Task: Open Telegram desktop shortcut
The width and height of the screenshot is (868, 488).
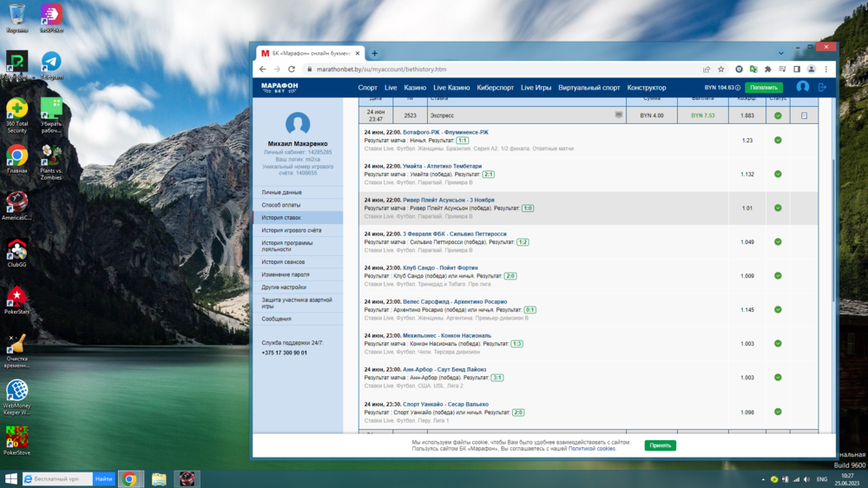Action: [x=51, y=63]
